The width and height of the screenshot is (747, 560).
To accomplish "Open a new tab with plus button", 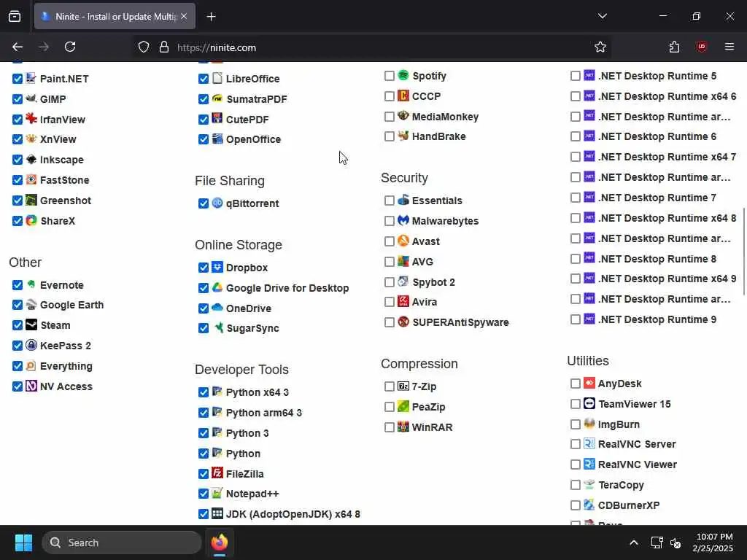I will 211,17.
